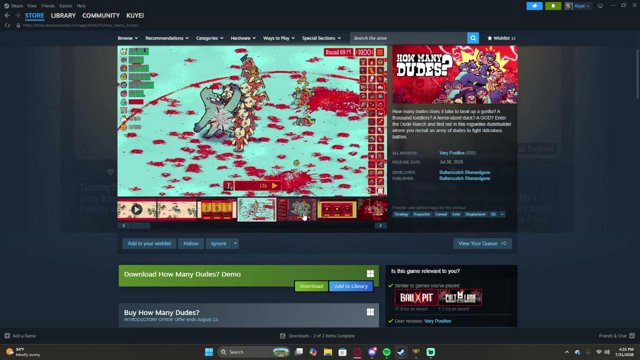640x360 pixels.
Task: Click the user avatar picture
Action: tap(568, 6)
